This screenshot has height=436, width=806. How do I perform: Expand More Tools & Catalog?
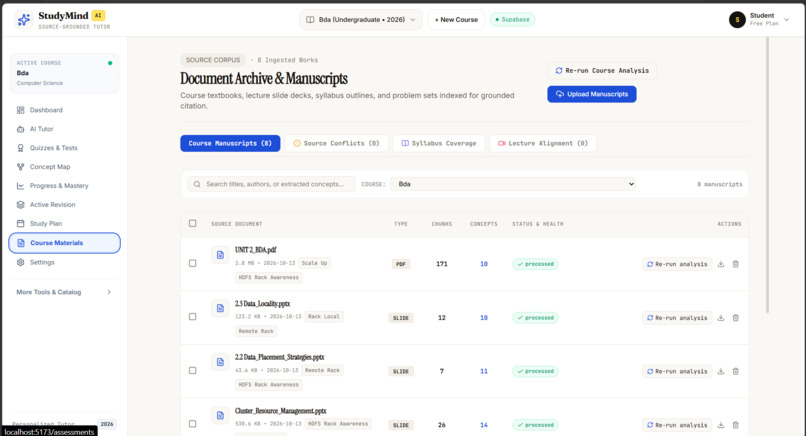(64, 292)
